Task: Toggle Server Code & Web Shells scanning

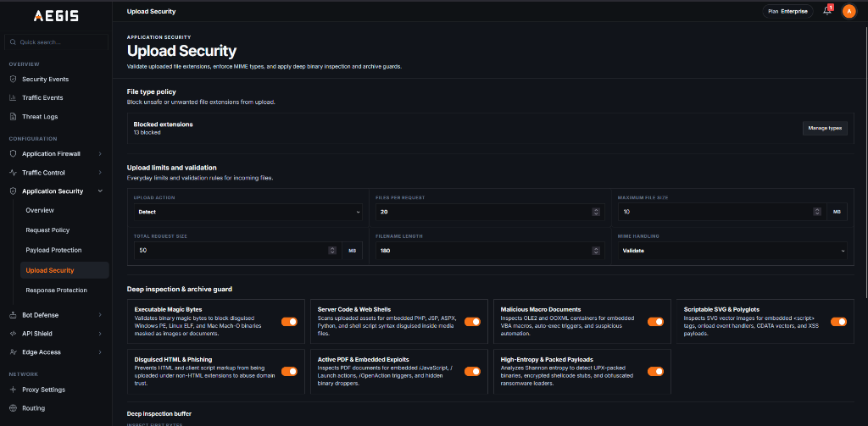Action: (472, 322)
